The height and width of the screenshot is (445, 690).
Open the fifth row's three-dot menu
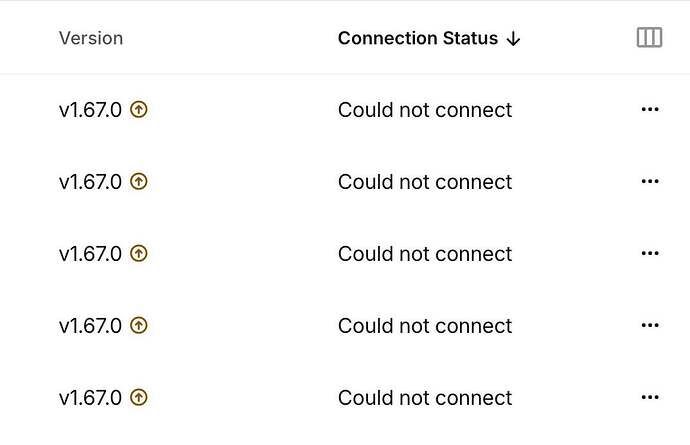point(650,397)
